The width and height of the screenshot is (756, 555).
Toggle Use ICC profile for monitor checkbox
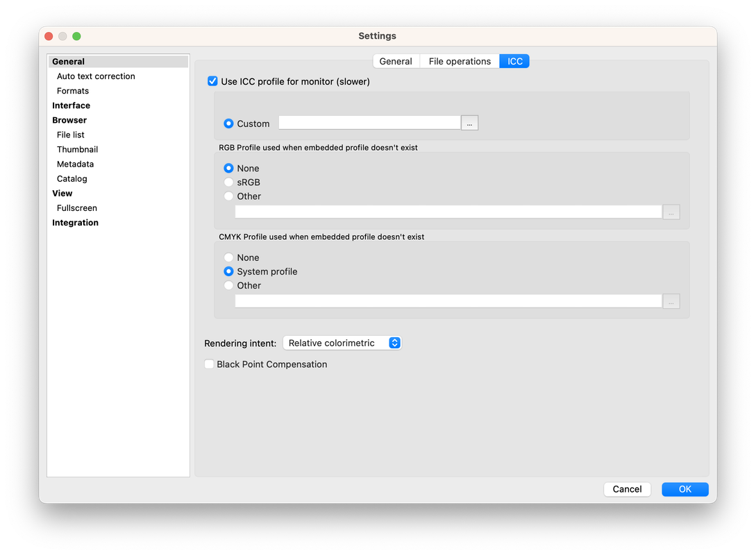coord(212,81)
